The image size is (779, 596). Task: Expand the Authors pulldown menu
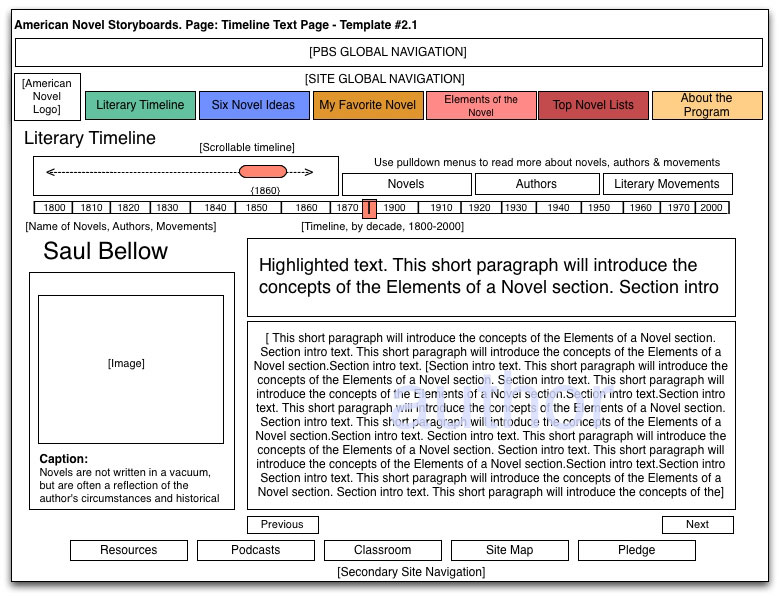[536, 184]
